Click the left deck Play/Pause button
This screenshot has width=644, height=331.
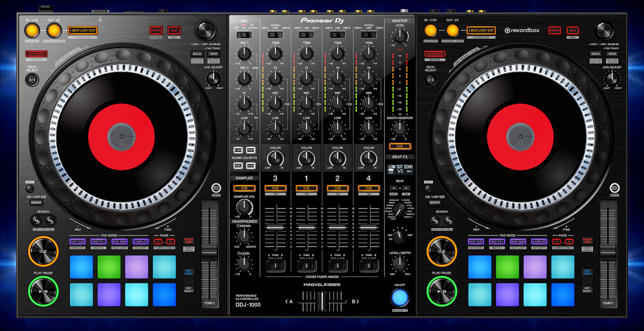[x=43, y=291]
